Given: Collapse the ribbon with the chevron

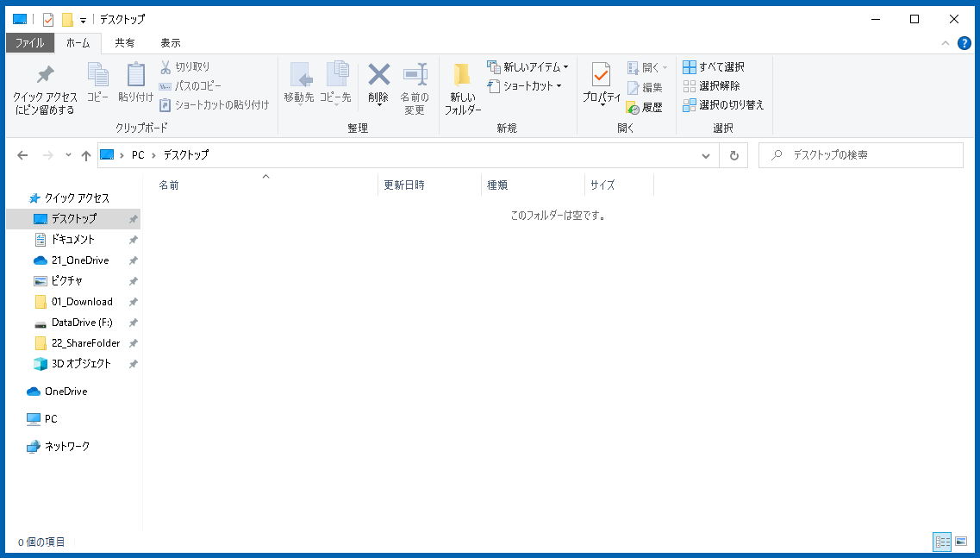Looking at the screenshot, I should tap(946, 43).
